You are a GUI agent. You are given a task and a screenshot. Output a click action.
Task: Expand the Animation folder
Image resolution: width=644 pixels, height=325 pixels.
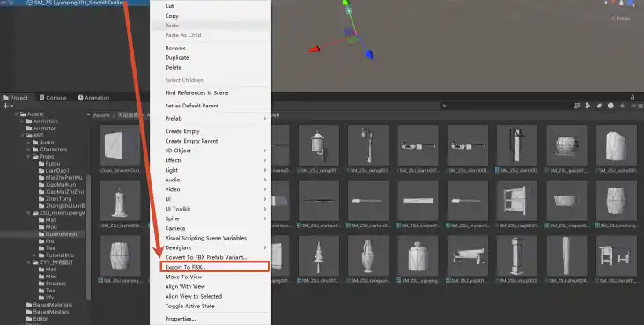tap(22, 122)
